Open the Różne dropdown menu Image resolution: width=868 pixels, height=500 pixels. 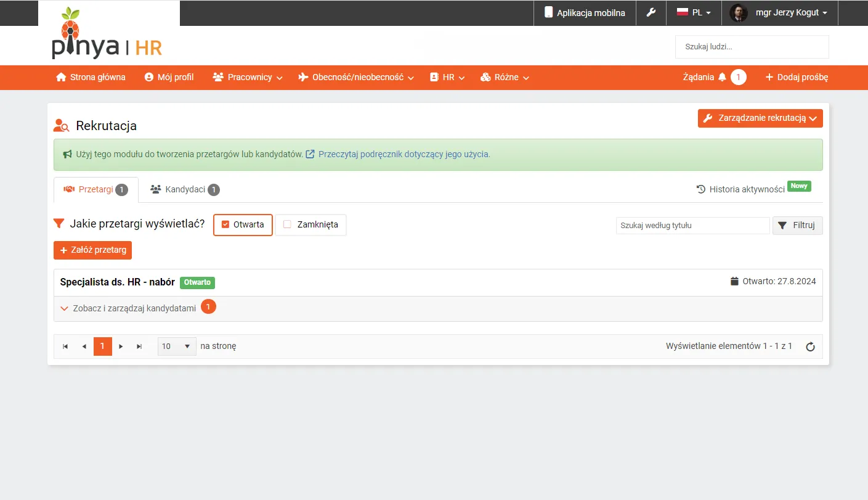pyautogui.click(x=505, y=77)
